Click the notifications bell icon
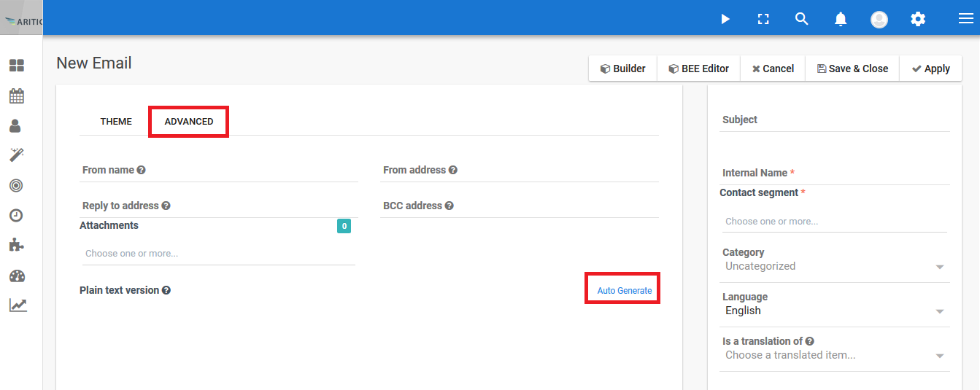Image resolution: width=980 pixels, height=390 pixels. coord(841,20)
